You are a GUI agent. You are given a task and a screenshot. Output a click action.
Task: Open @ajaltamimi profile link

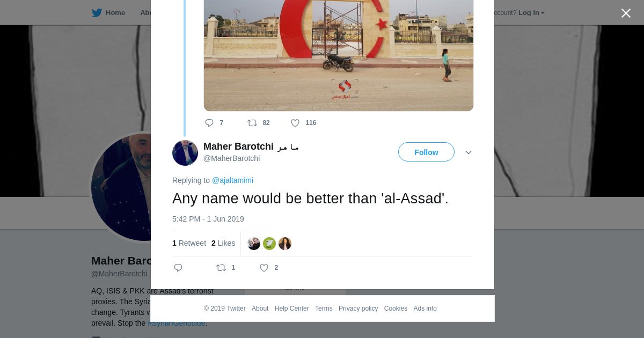(232, 180)
